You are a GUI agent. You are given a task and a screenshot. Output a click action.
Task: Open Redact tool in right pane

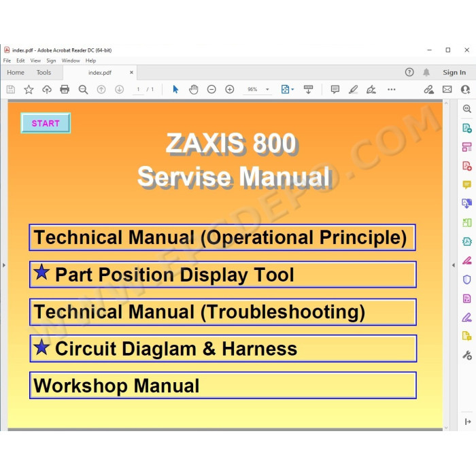point(467,260)
